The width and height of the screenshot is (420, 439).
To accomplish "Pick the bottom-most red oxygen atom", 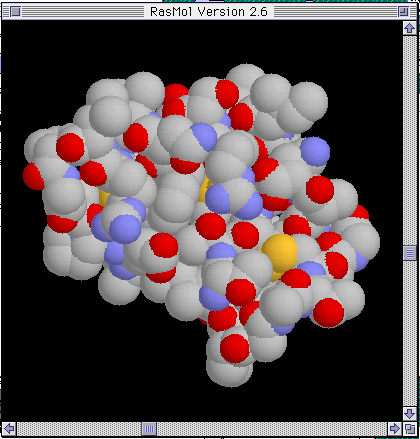I will coord(235,348).
